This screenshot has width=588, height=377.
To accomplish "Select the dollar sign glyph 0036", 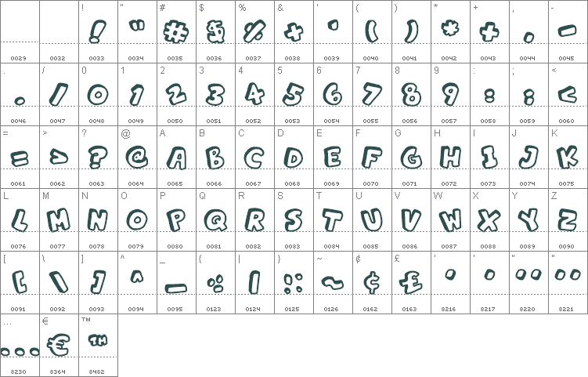I will pyautogui.click(x=215, y=31).
